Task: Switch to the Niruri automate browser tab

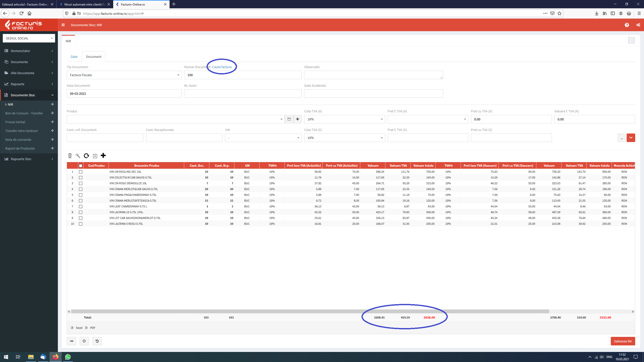Action: click(85, 4)
